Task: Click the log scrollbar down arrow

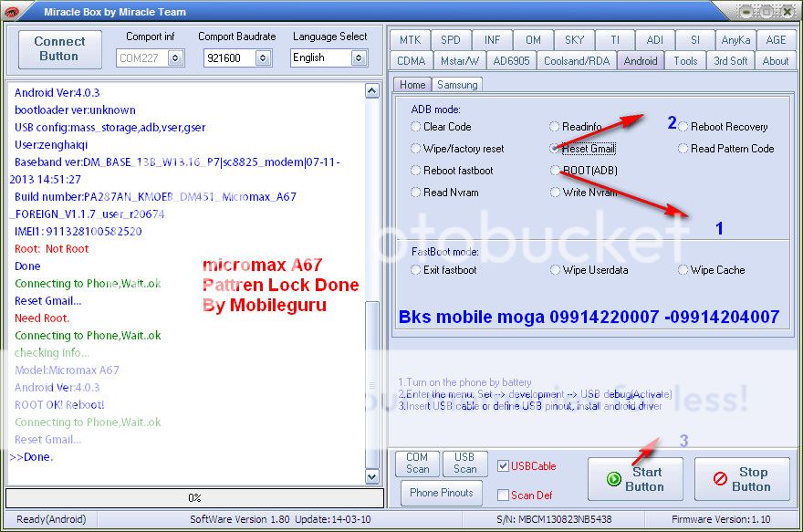Action: click(372, 476)
